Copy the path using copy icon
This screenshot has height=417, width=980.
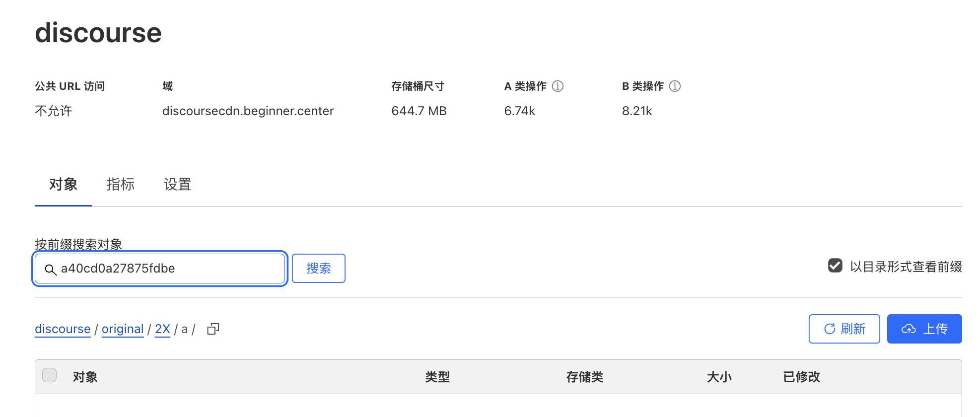(x=213, y=329)
